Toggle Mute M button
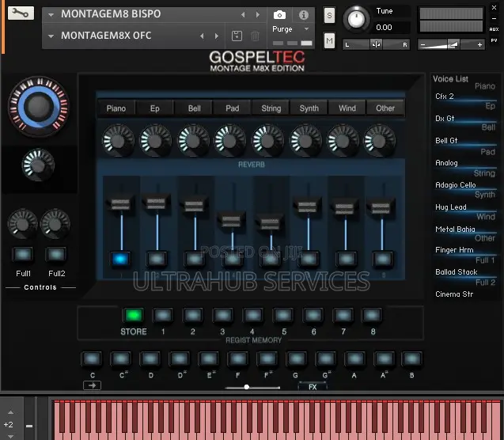The height and width of the screenshot is (440, 504). pyautogui.click(x=329, y=40)
